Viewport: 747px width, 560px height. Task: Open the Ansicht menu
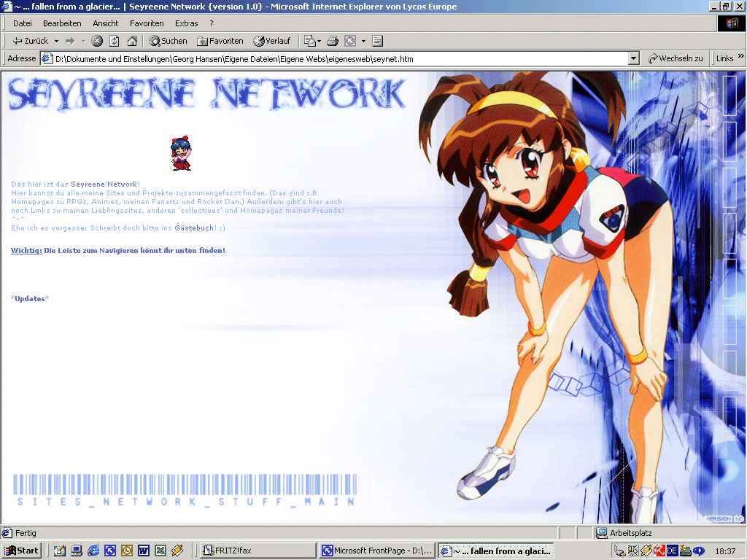click(x=105, y=23)
